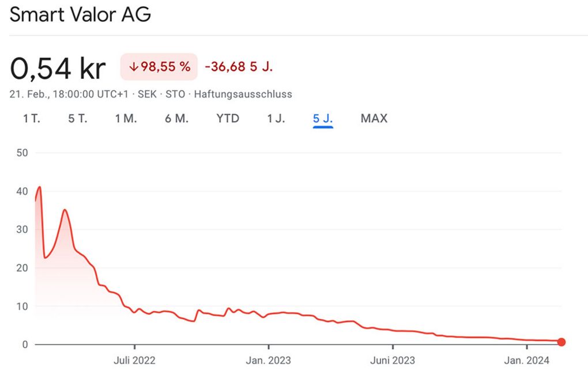
Task: Click the Jan. 2024 axis label
Action: coord(527,361)
